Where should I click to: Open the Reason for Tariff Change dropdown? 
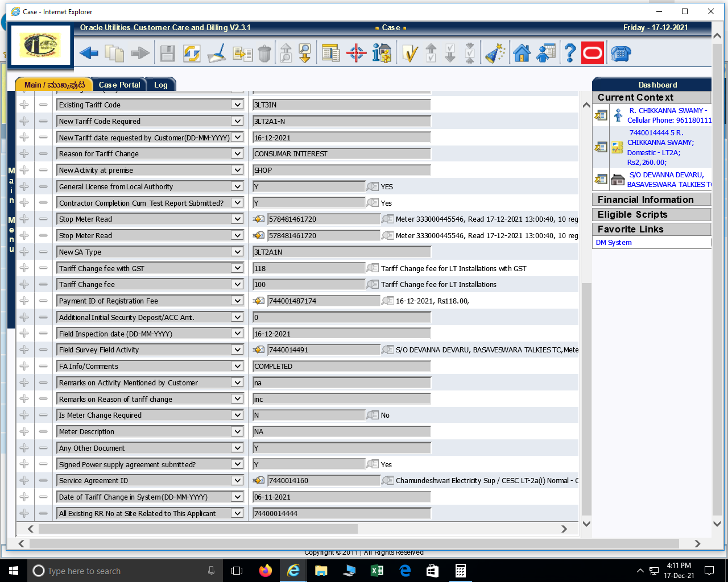pyautogui.click(x=237, y=153)
